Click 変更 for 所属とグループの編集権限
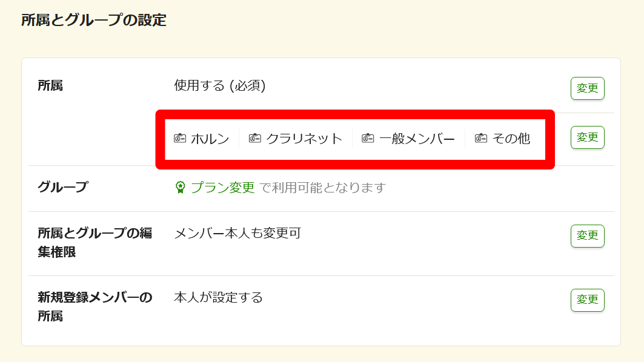 (587, 235)
